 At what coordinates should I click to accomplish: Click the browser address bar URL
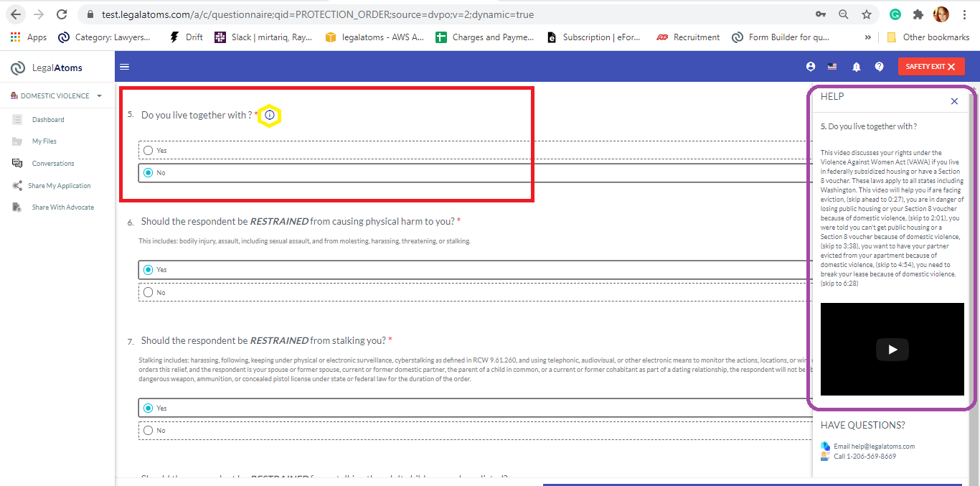coord(317,14)
